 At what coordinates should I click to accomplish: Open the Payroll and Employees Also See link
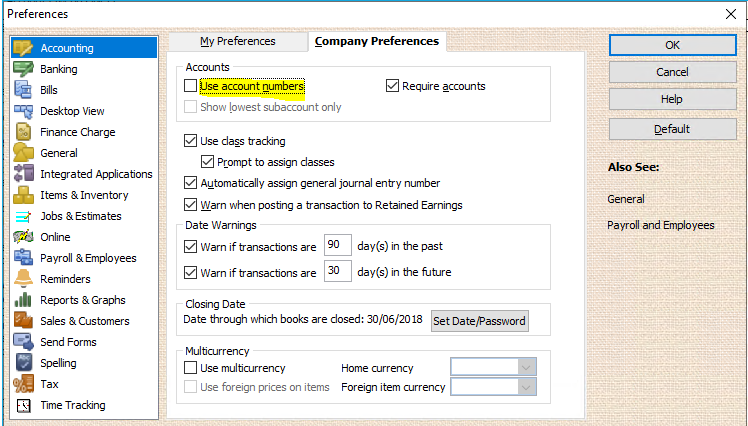click(661, 225)
